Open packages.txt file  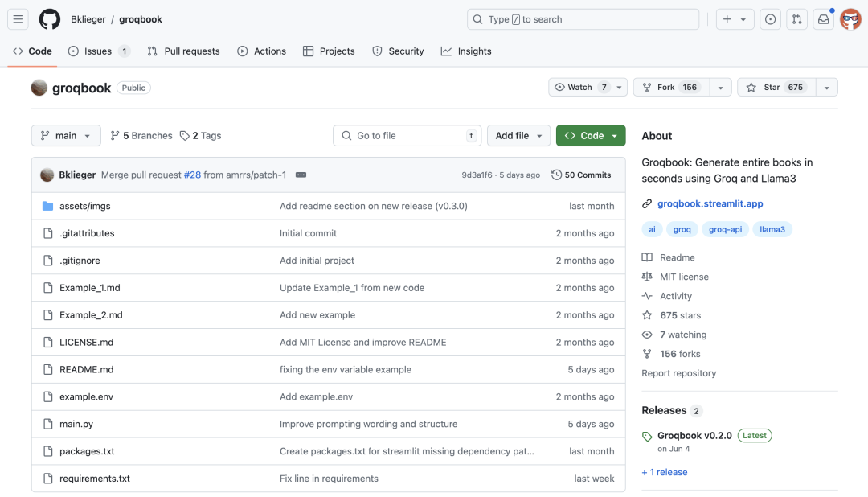point(87,452)
